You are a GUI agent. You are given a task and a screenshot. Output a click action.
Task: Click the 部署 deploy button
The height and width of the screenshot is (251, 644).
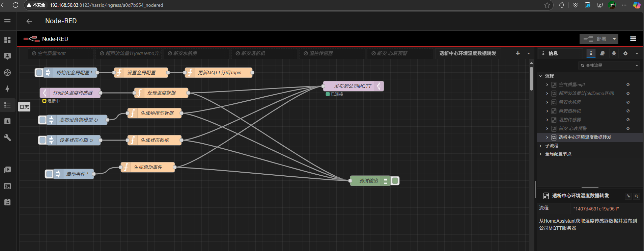click(595, 39)
